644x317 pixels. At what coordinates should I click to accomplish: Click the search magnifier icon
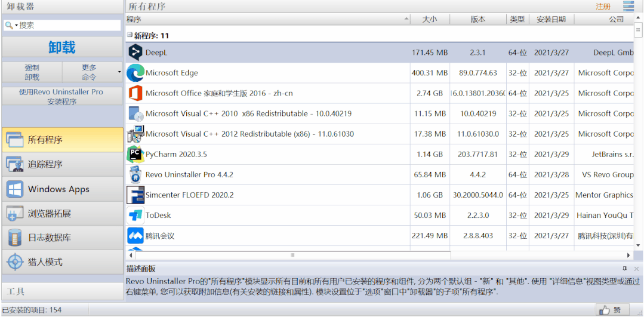(x=8, y=26)
